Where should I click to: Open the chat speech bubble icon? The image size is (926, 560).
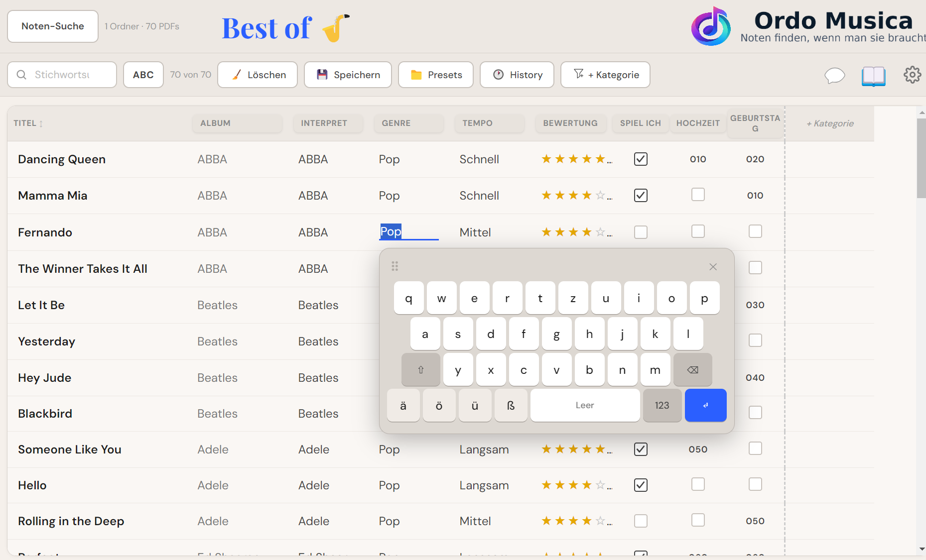[835, 75]
